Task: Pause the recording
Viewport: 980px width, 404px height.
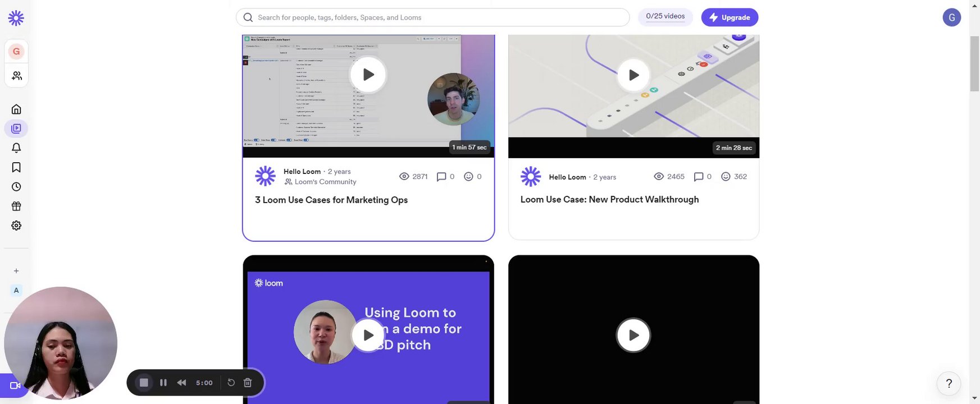Action: point(163,383)
